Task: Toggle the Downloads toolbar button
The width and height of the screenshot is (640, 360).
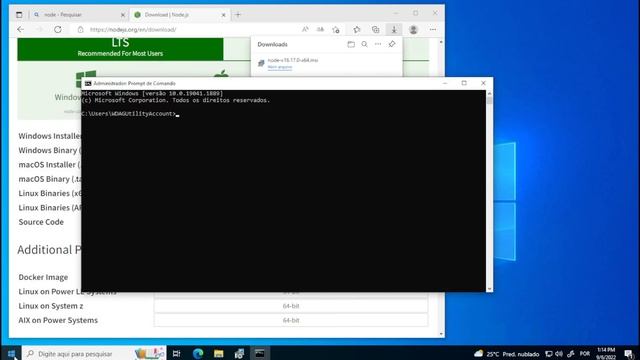Action: pyautogui.click(x=394, y=29)
